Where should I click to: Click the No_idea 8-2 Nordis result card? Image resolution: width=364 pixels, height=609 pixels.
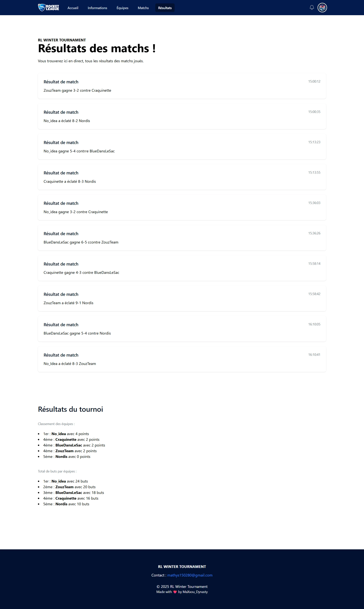tap(182, 116)
